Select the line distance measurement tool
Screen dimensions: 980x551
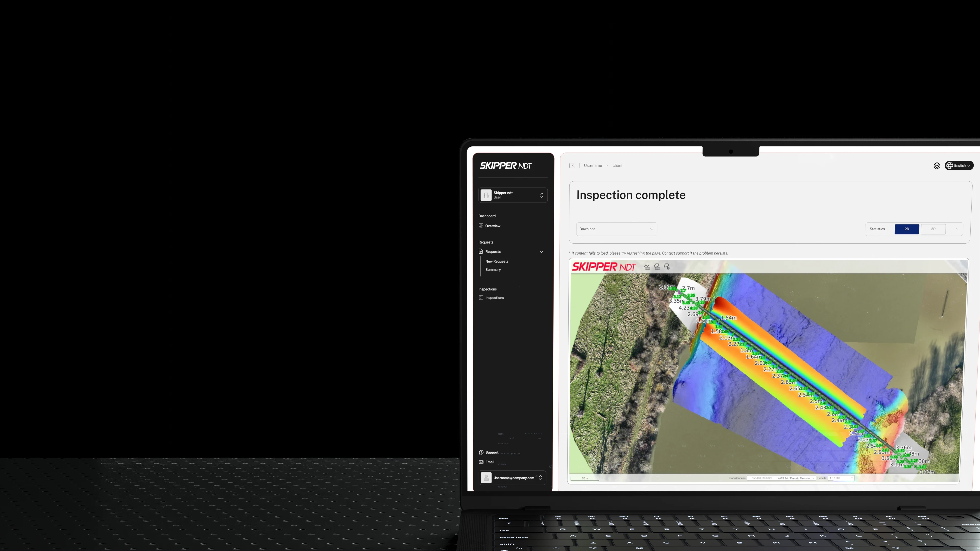coord(647,267)
